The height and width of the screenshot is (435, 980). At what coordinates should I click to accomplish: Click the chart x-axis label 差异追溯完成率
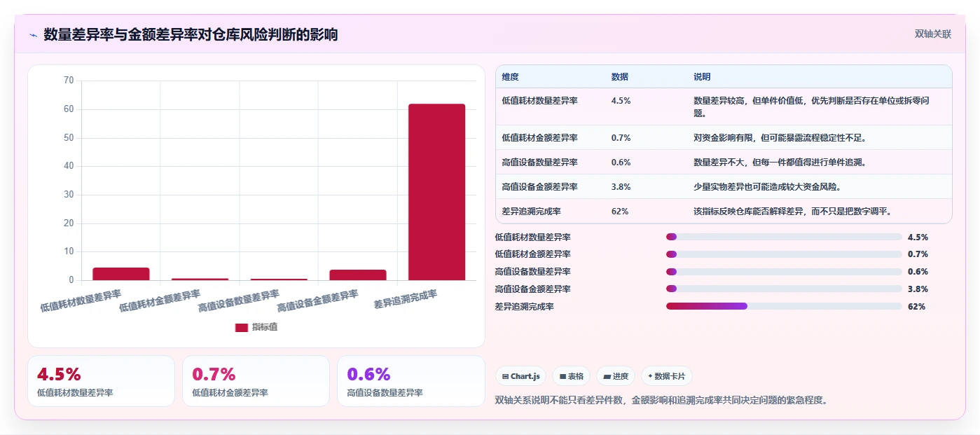click(405, 299)
